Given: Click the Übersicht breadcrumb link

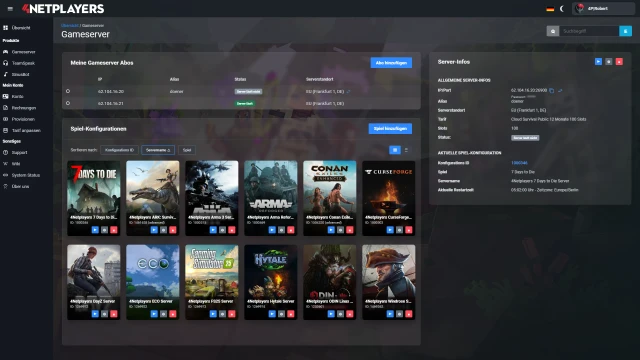Looking at the screenshot, I should (69, 25).
